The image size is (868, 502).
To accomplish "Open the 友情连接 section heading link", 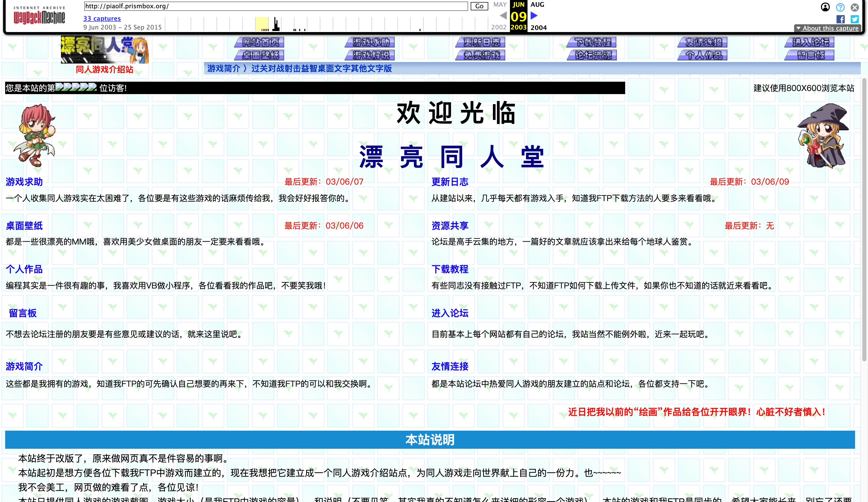I will point(450,366).
